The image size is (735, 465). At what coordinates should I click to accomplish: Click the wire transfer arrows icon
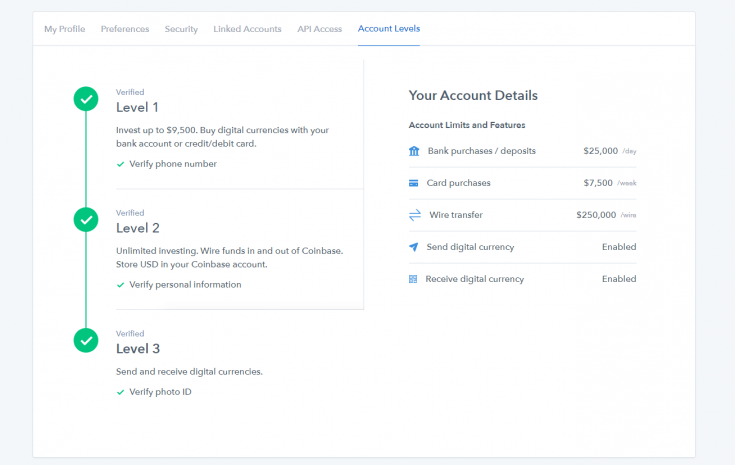(415, 215)
